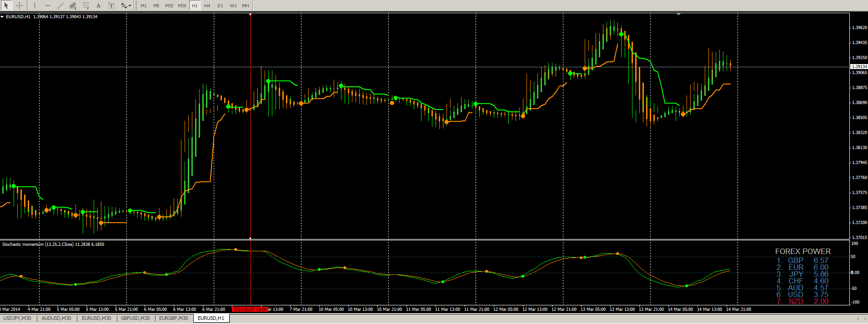
Task: Choose the Vertical Line drawing tool
Action: point(35,5)
